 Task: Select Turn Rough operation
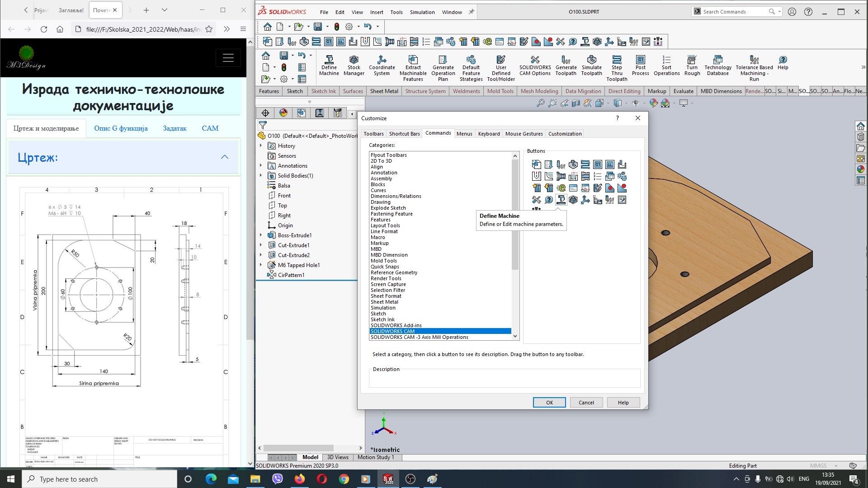[x=692, y=66]
